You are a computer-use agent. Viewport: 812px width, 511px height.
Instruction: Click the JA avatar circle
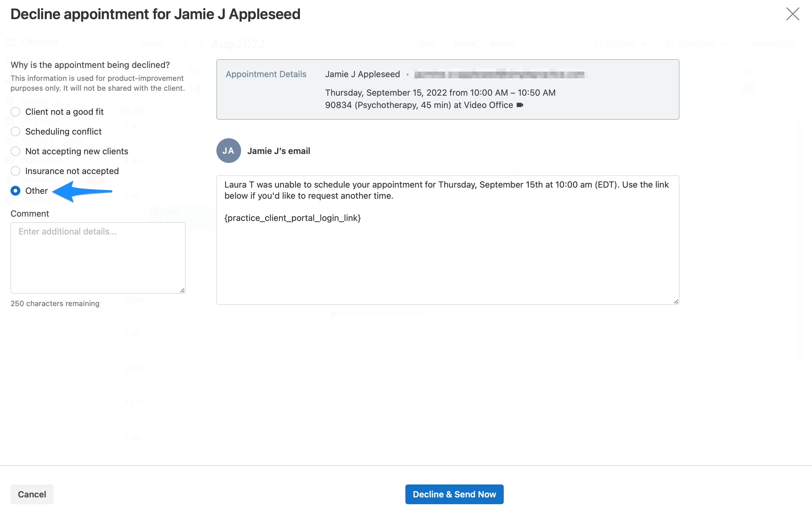228,151
